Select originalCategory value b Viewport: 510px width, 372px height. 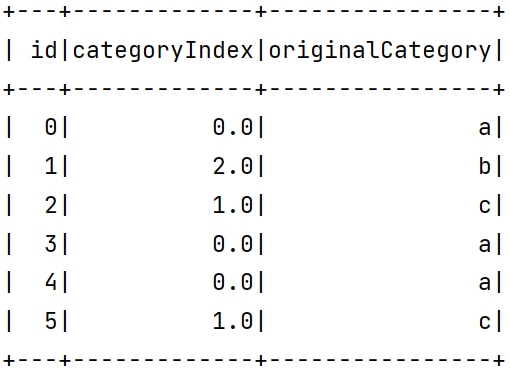[x=485, y=165]
